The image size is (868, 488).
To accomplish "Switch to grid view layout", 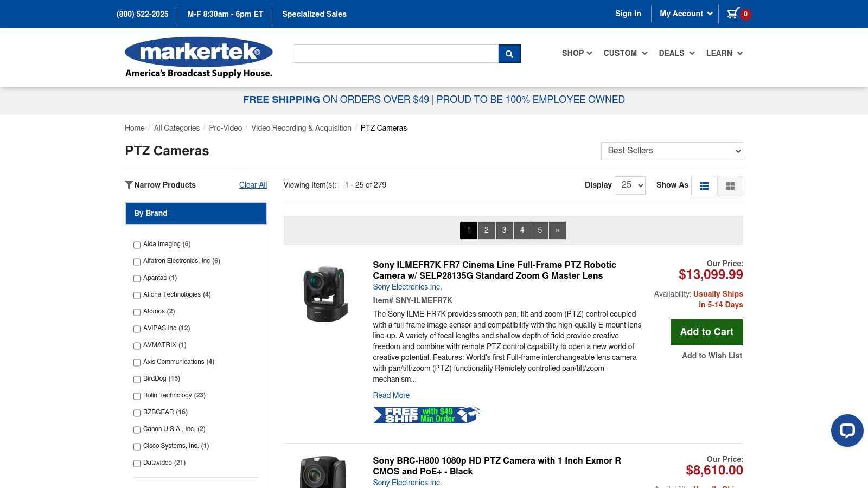I will click(x=730, y=186).
